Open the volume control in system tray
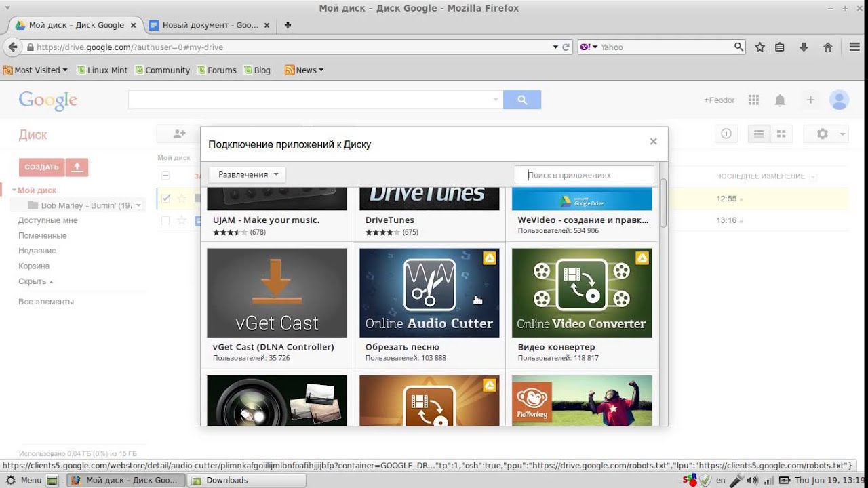Image resolution: width=868 pixels, height=488 pixels. 752,480
